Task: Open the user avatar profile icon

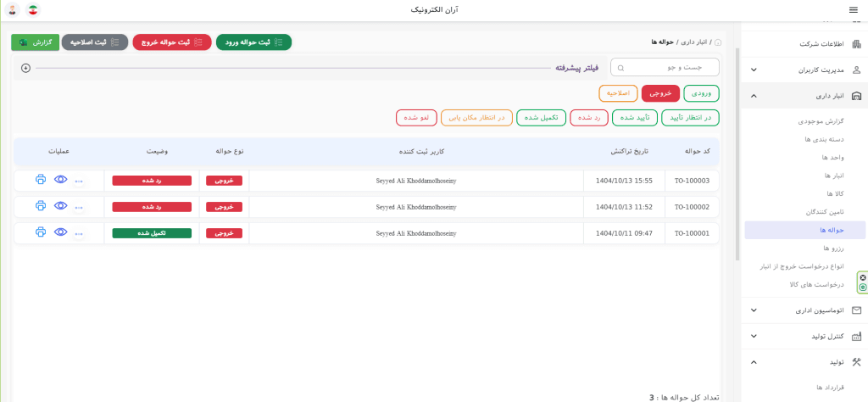Action: pyautogui.click(x=12, y=10)
